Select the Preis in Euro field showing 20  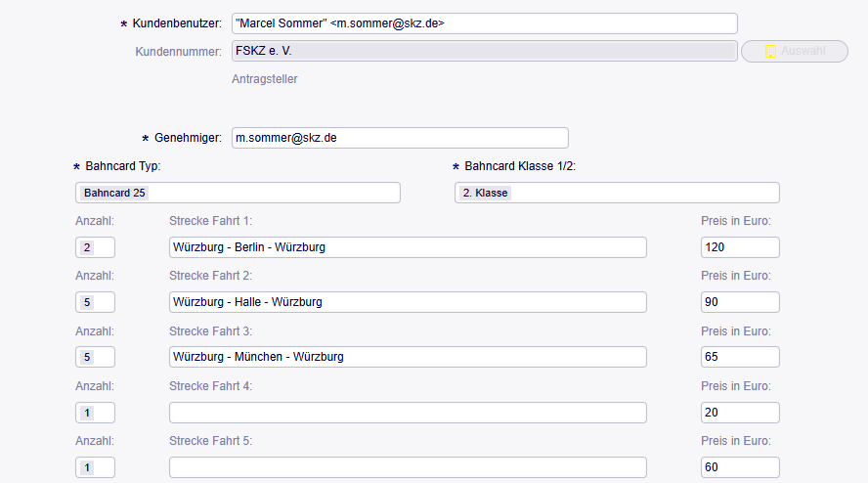click(740, 413)
